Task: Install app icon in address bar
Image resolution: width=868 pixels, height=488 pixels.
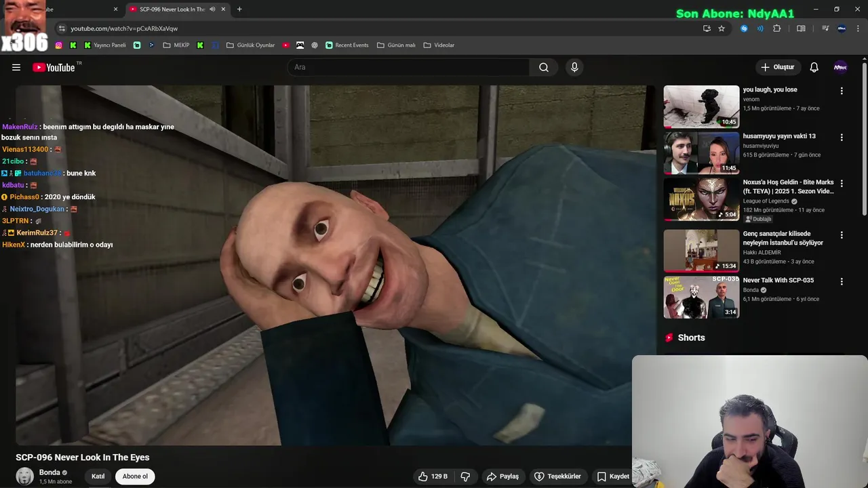Action: 707,28
